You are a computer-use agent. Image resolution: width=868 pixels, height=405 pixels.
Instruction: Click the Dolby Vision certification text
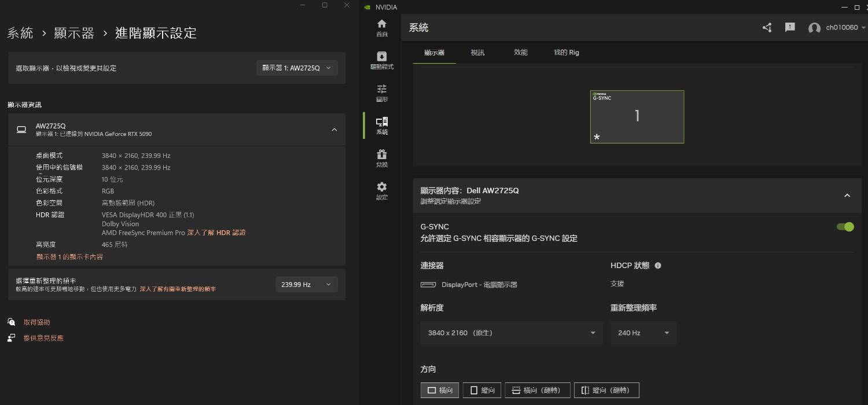point(120,224)
